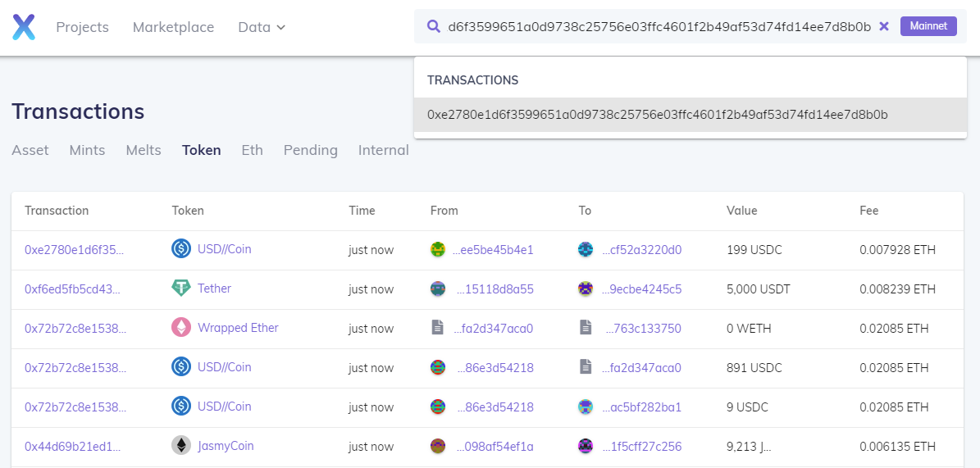Image resolution: width=980 pixels, height=468 pixels.
Task: Go to the Marketplace page
Action: pos(173,27)
